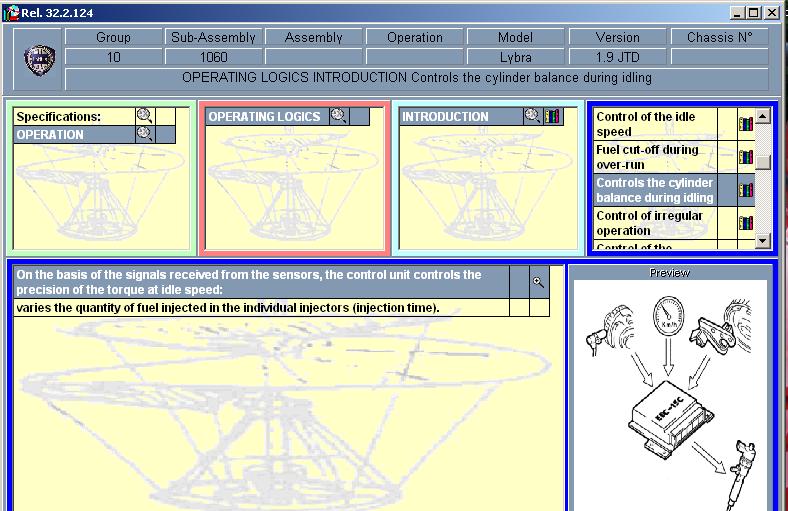This screenshot has width=788, height=511.
Task: Click the topics list scrollbar thumb
Action: (x=763, y=162)
